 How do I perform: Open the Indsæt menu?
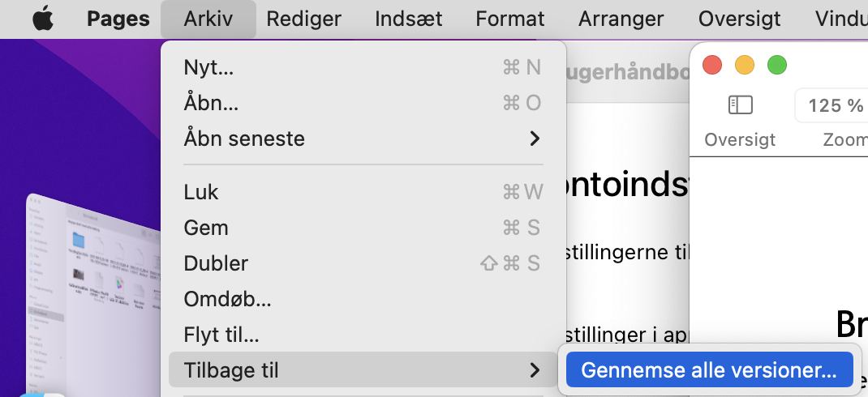pos(408,19)
